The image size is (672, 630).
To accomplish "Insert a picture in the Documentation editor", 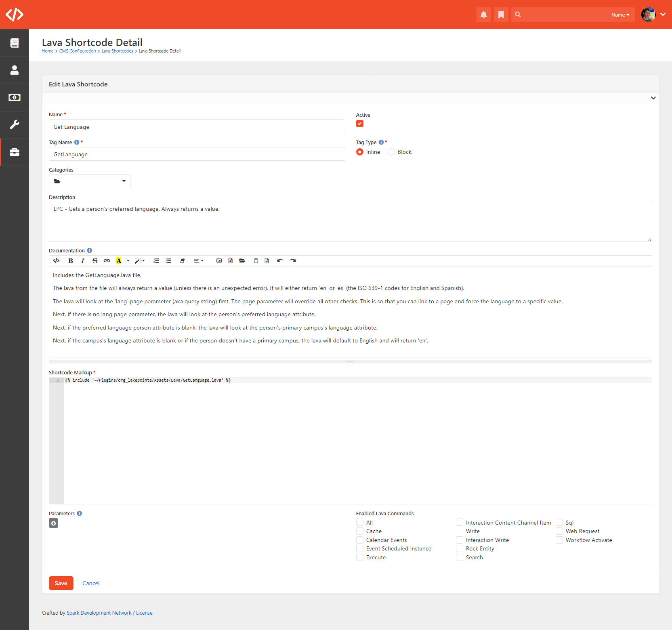I will click(x=219, y=261).
